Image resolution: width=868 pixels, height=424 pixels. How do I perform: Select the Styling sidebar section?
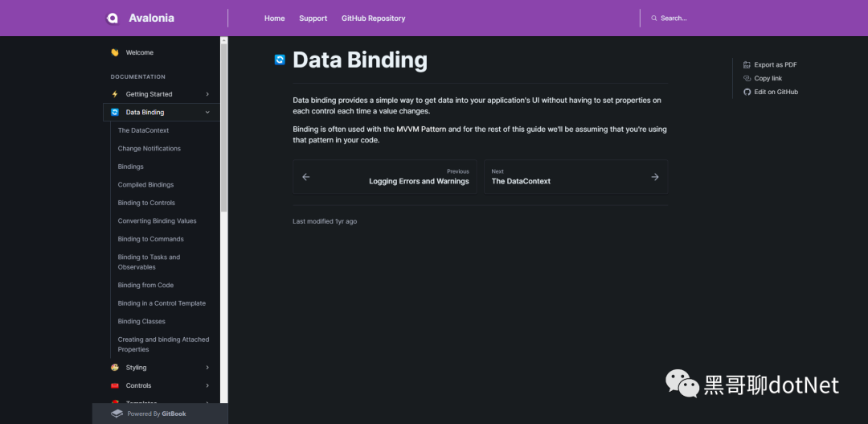(x=162, y=368)
